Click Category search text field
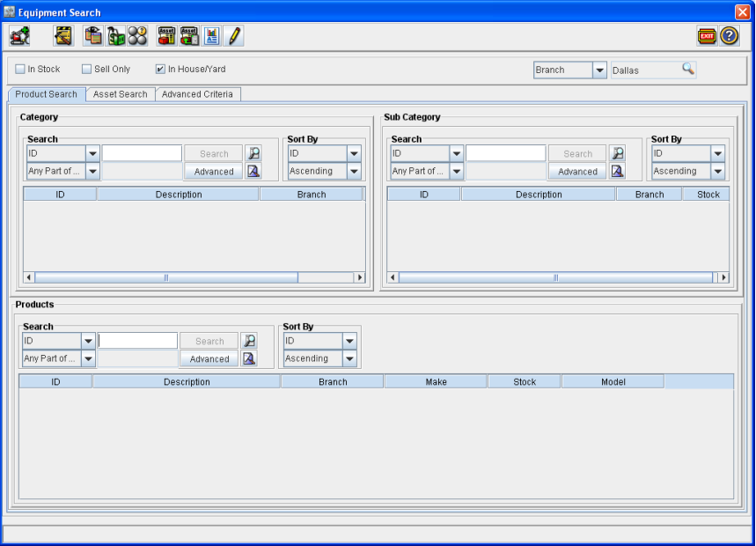 click(x=142, y=153)
